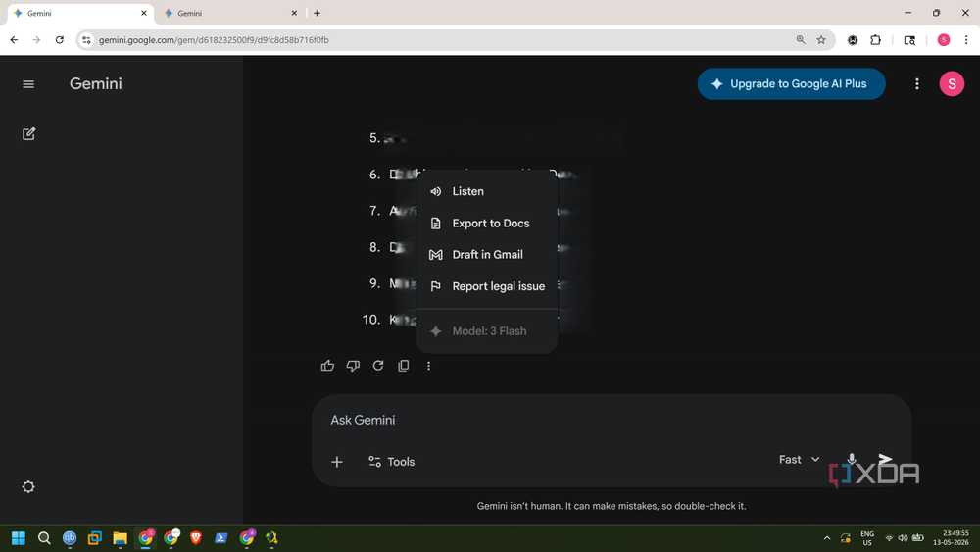Click Upgrade to Google AI Plus button
The height and width of the screenshot is (552, 980).
pos(791,83)
